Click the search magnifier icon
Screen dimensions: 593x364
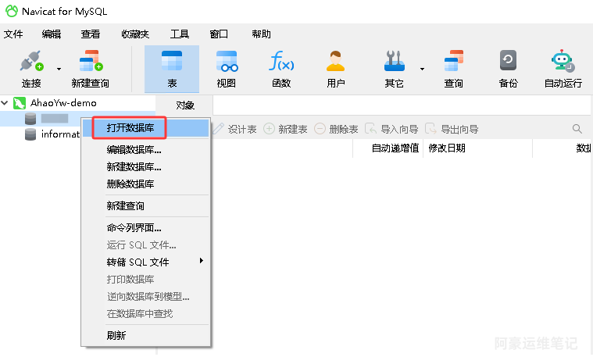pos(577,129)
